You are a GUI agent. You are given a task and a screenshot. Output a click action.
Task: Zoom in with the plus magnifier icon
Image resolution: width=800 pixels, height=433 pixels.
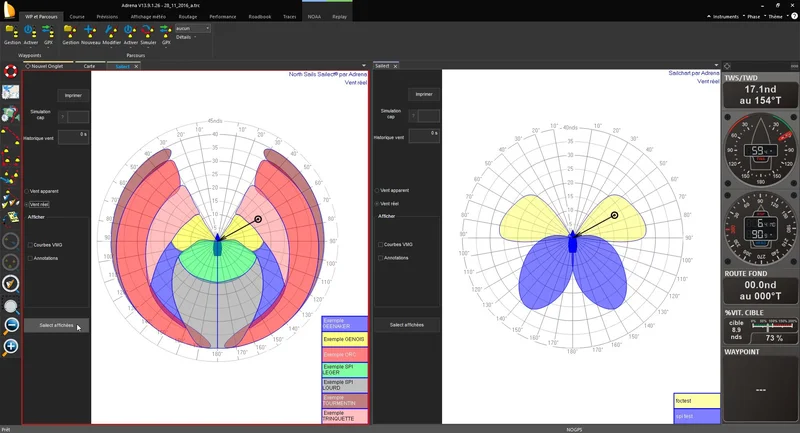(11, 347)
